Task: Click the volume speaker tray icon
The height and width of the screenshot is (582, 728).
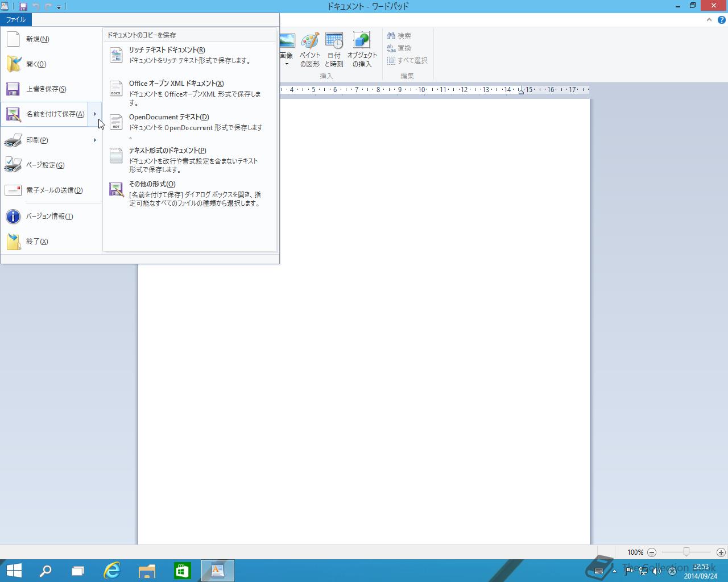Action: click(657, 571)
